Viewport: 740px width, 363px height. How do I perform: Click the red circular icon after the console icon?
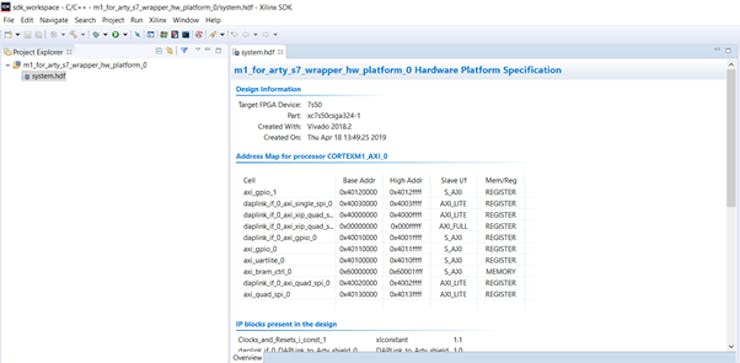click(199, 34)
